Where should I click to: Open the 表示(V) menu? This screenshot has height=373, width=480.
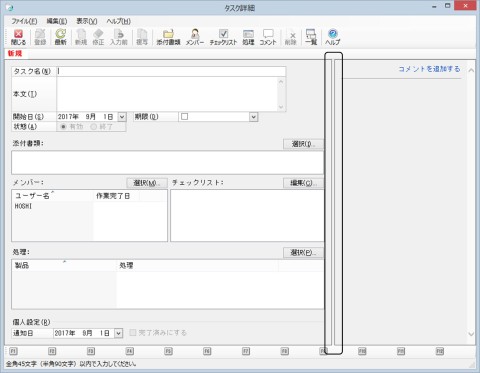click(87, 21)
